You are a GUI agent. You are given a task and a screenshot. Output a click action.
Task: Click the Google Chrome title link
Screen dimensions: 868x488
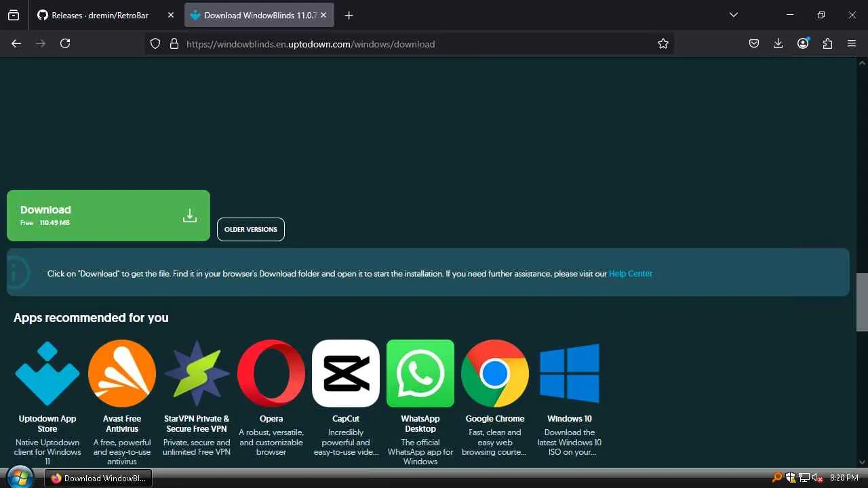(x=495, y=419)
